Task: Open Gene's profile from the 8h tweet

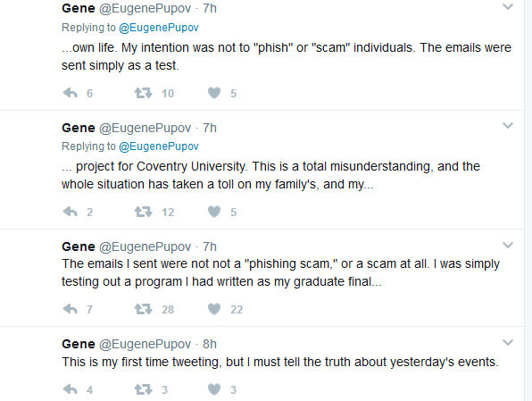Action: pos(79,344)
